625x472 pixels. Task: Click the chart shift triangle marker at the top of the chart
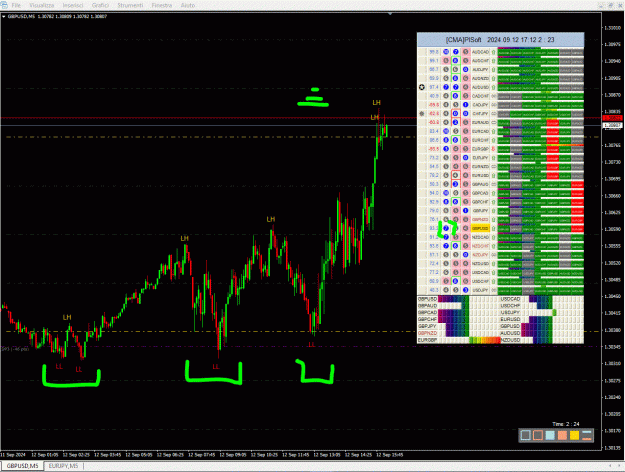[390, 14]
